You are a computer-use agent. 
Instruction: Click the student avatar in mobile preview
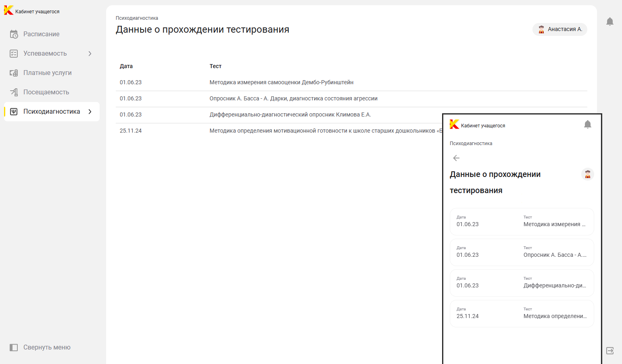click(x=587, y=174)
